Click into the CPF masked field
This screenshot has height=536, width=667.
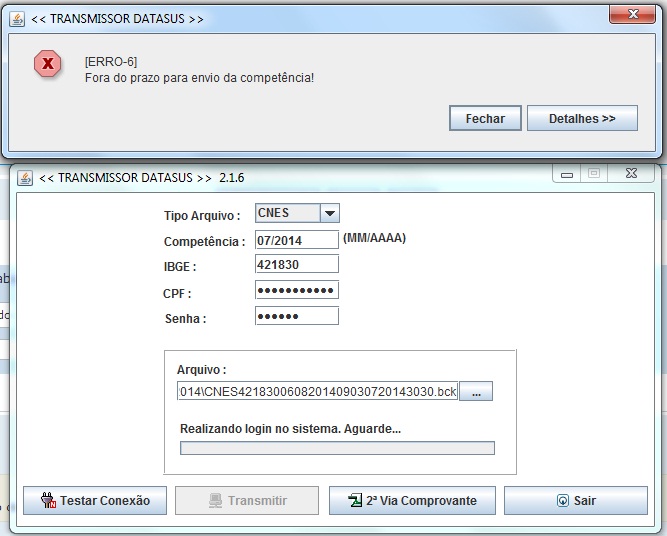point(297,290)
